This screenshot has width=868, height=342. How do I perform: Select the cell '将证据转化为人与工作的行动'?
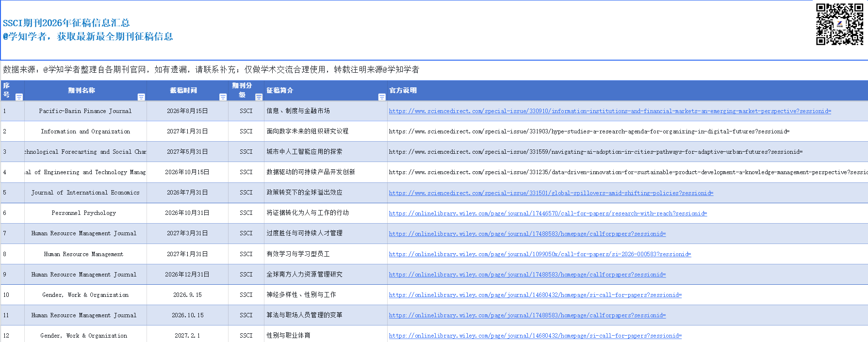326,213
